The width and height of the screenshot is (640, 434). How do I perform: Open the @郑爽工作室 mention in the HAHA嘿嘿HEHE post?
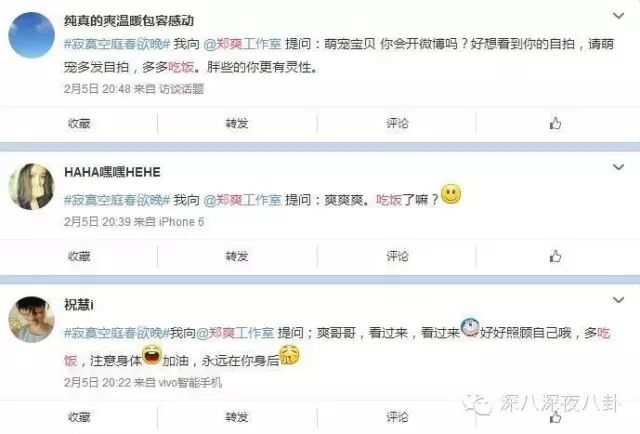[242, 200]
